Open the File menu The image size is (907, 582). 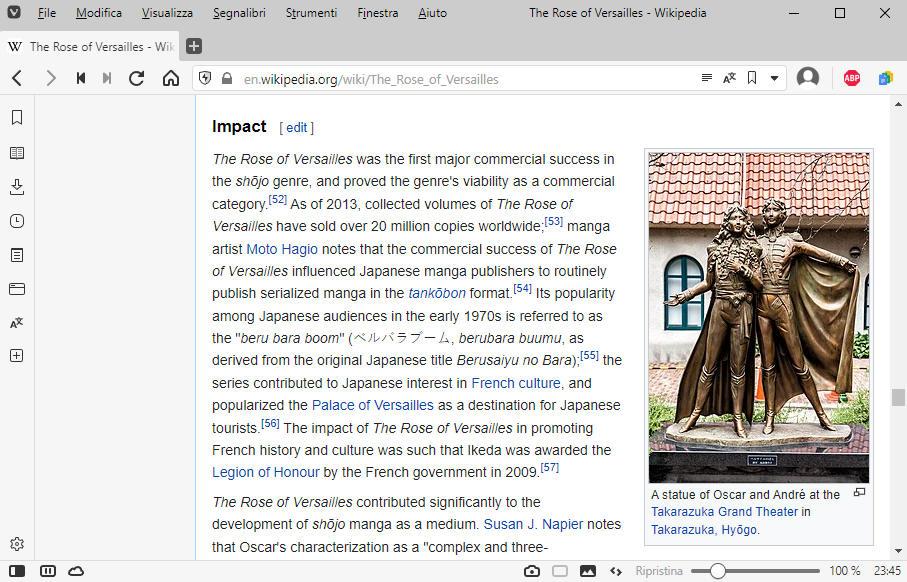click(x=46, y=13)
